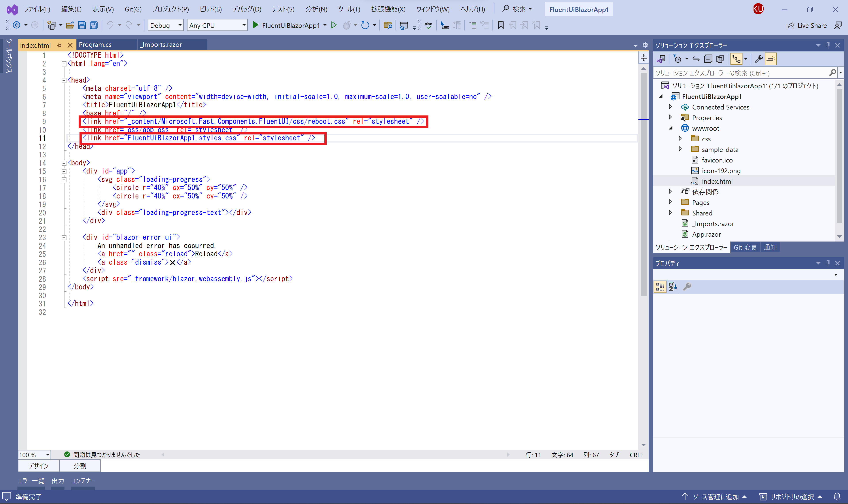Click the Navigate Backward arrow icon
The image size is (848, 504).
(16, 25)
